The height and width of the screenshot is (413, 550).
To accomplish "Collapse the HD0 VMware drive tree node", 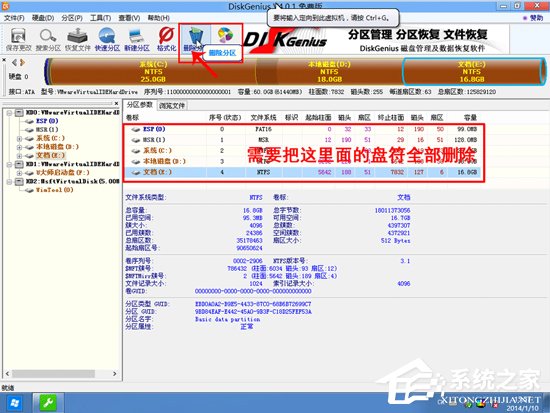I will click(9, 113).
